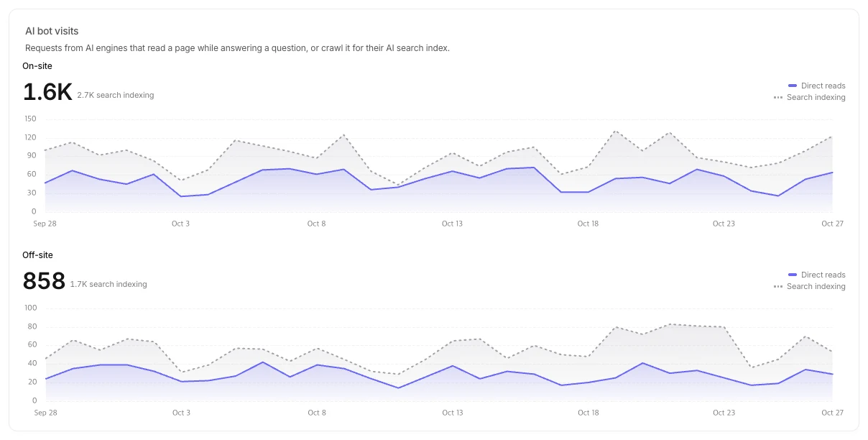Screen dimensions: 868x440
Task: Click Oct 27 label on On-site chart
Action: coord(832,224)
